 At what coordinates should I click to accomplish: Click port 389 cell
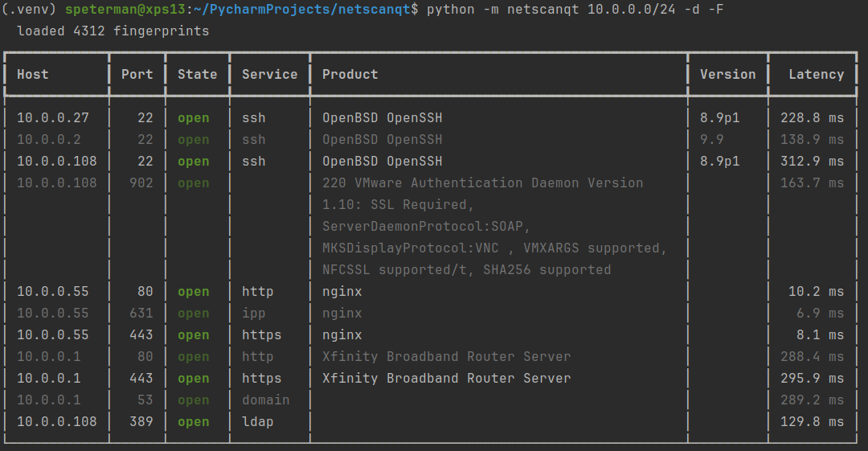click(x=141, y=421)
